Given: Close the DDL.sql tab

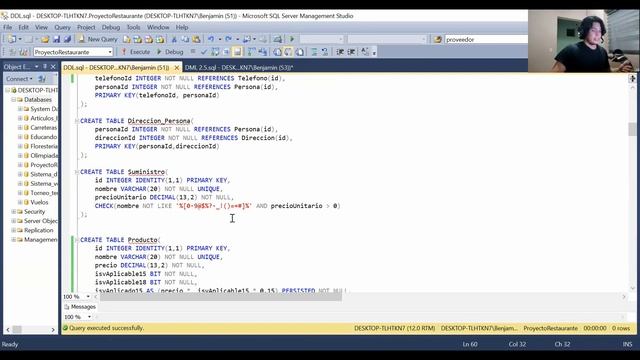Looking at the screenshot, I should coord(177,67).
